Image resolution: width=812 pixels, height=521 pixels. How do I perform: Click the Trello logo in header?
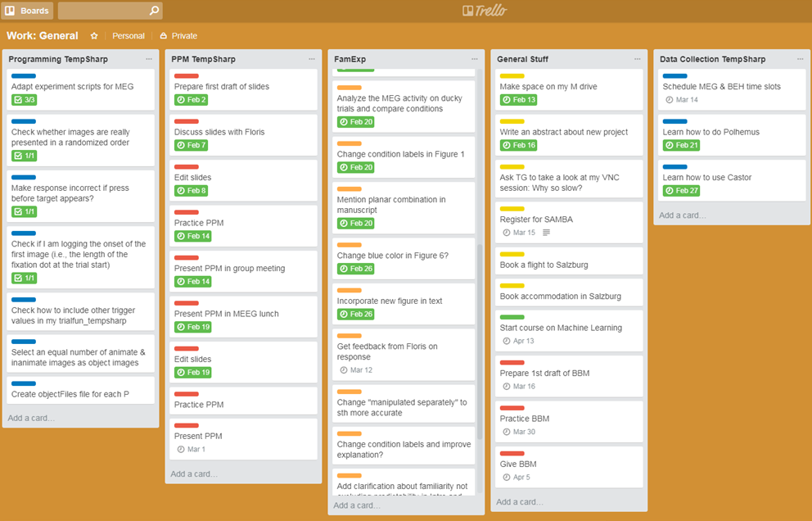click(484, 11)
